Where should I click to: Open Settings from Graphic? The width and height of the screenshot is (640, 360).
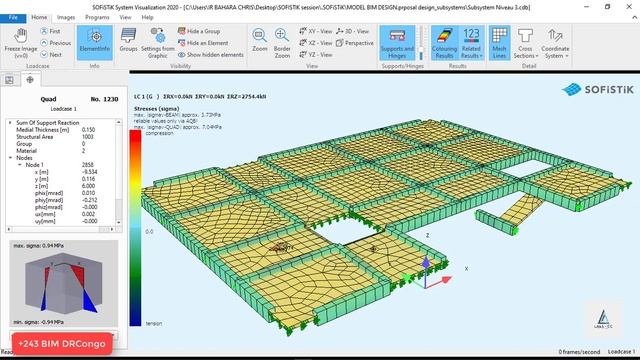tap(158, 42)
